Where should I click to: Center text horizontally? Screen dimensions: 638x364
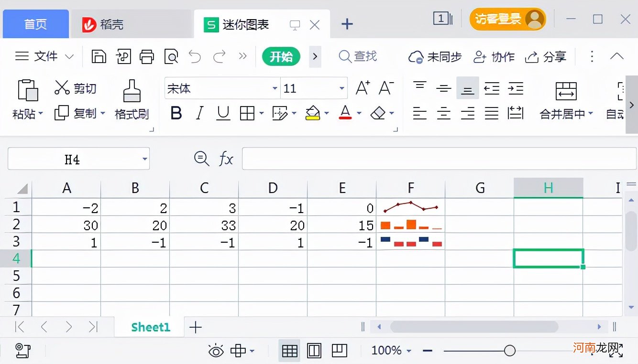point(444,113)
